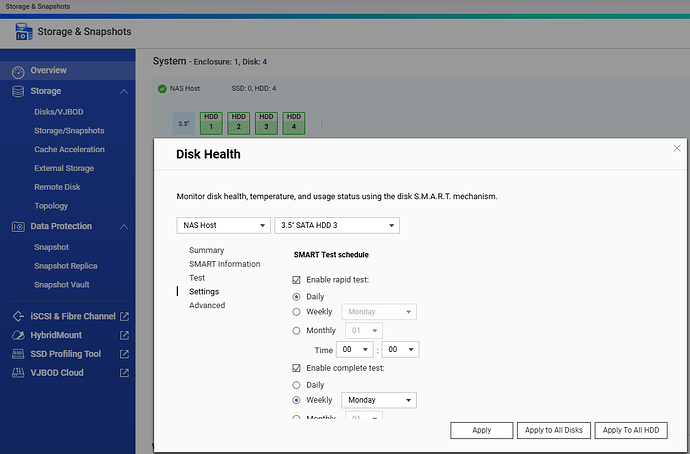The width and height of the screenshot is (690, 454).
Task: Select HDD 4 disk slot icon
Action: click(292, 122)
